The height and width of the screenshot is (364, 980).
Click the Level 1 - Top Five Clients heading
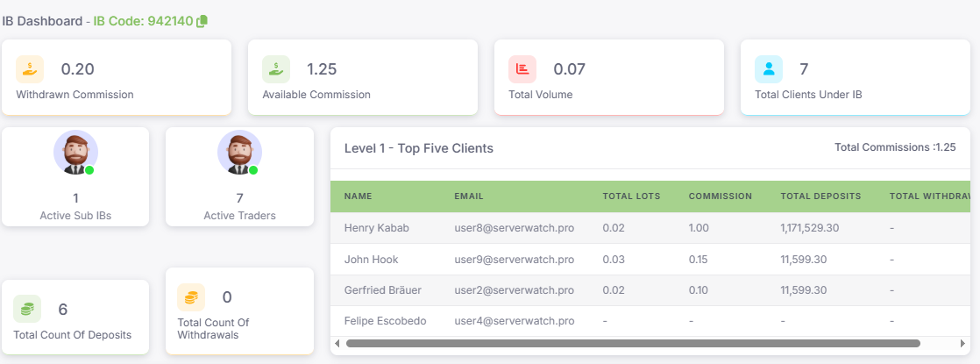[419, 148]
